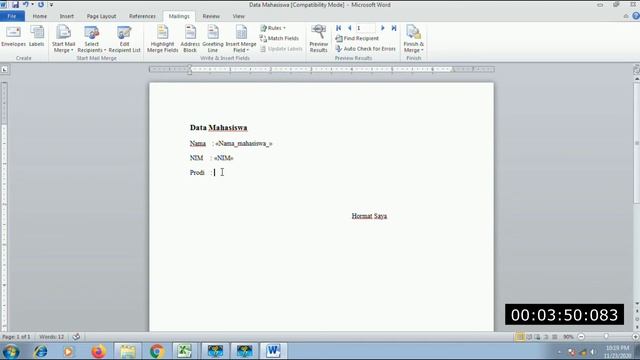Click the Labels icon
The height and width of the screenshot is (360, 640).
point(36,37)
